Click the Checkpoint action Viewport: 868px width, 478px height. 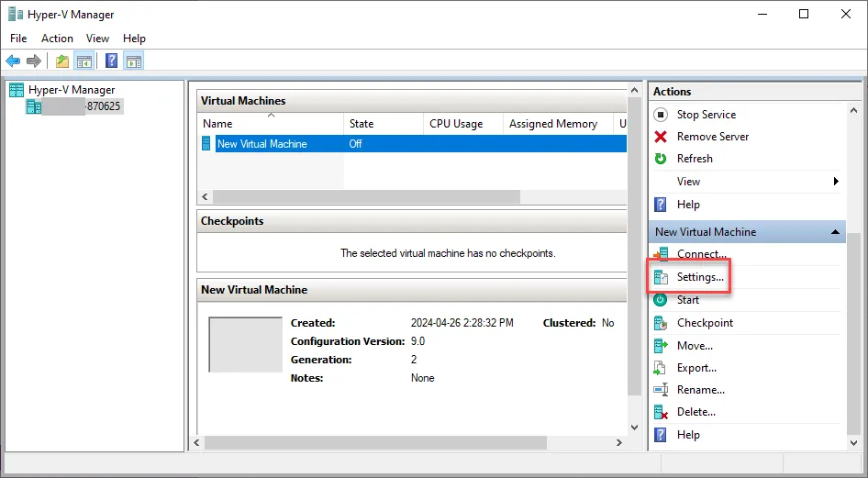point(705,323)
